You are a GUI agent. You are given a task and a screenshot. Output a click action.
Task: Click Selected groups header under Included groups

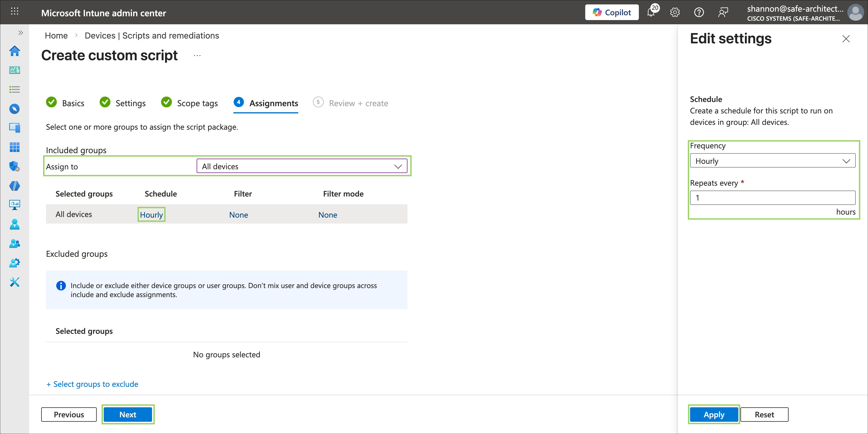pos(84,194)
